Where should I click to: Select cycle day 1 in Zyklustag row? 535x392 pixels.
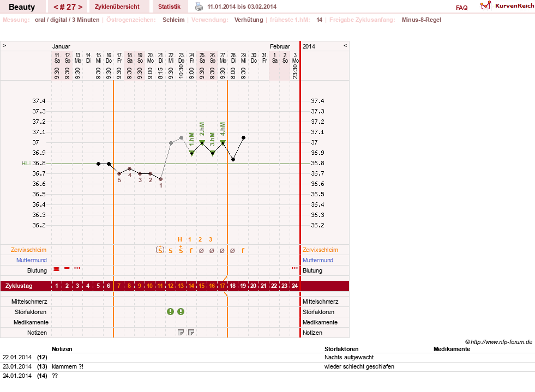click(x=57, y=286)
